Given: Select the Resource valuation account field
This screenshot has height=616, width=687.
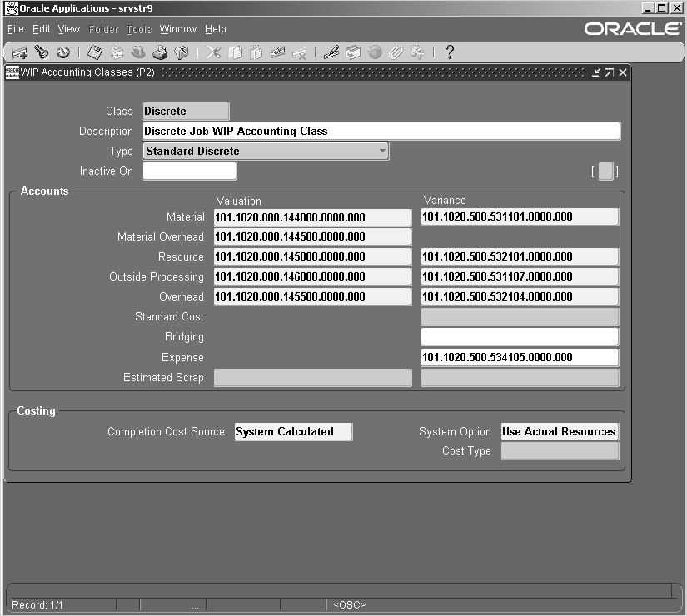Looking at the screenshot, I should (312, 256).
